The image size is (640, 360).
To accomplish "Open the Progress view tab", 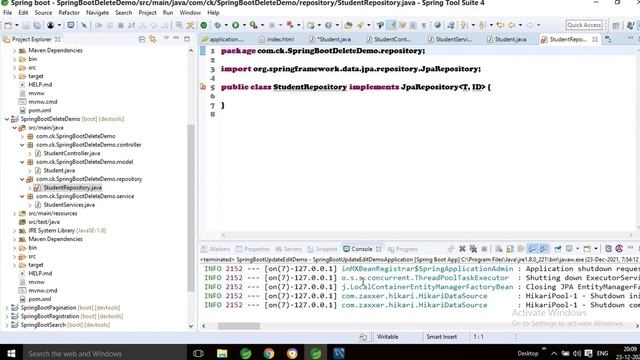I will coord(403,249).
